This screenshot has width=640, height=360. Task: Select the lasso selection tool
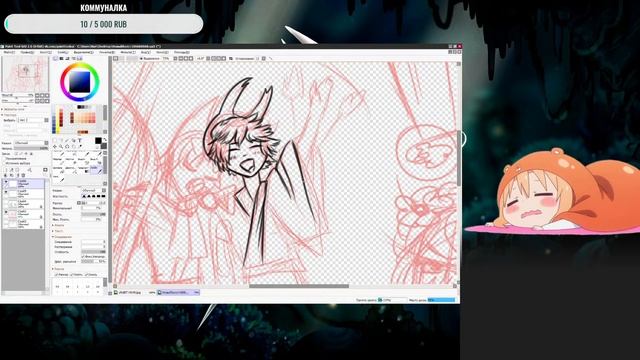[x=60, y=141]
